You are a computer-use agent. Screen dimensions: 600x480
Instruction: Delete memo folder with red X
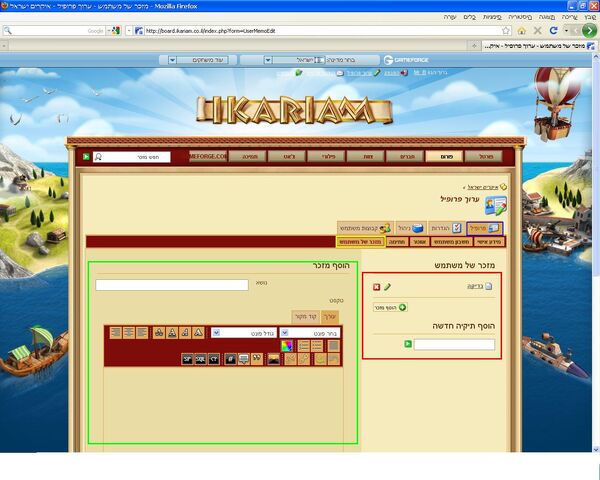[x=377, y=287]
